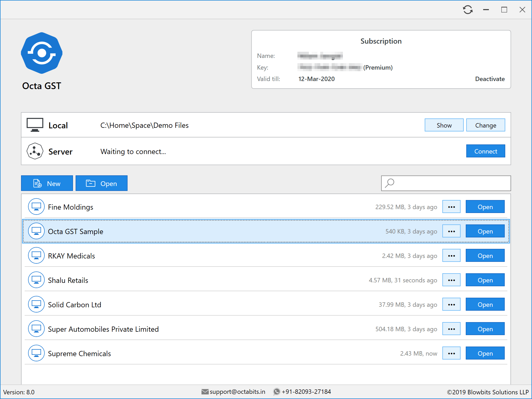Connect to the server
532x399 pixels.
pos(486,151)
